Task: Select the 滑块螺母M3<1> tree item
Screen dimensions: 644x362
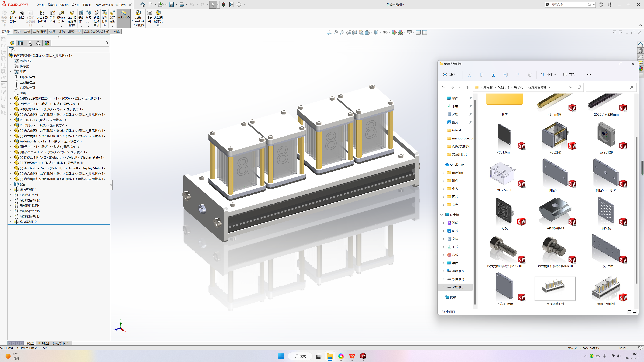Action: pyautogui.click(x=51, y=109)
